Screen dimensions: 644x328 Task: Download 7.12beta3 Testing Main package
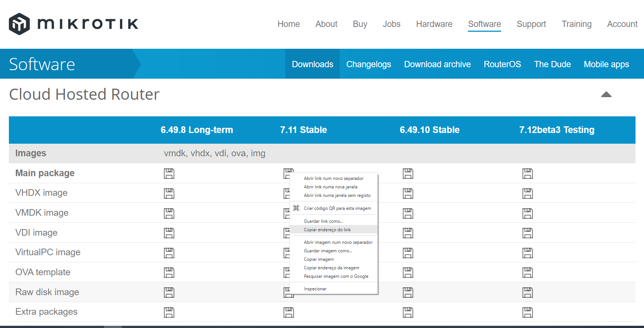[528, 174]
